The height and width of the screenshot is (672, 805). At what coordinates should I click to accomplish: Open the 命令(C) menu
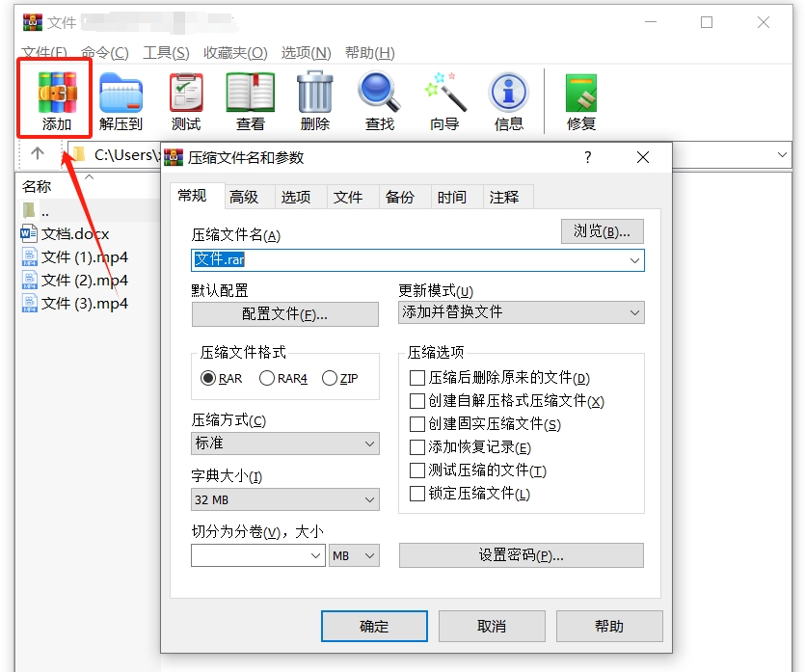click(105, 52)
